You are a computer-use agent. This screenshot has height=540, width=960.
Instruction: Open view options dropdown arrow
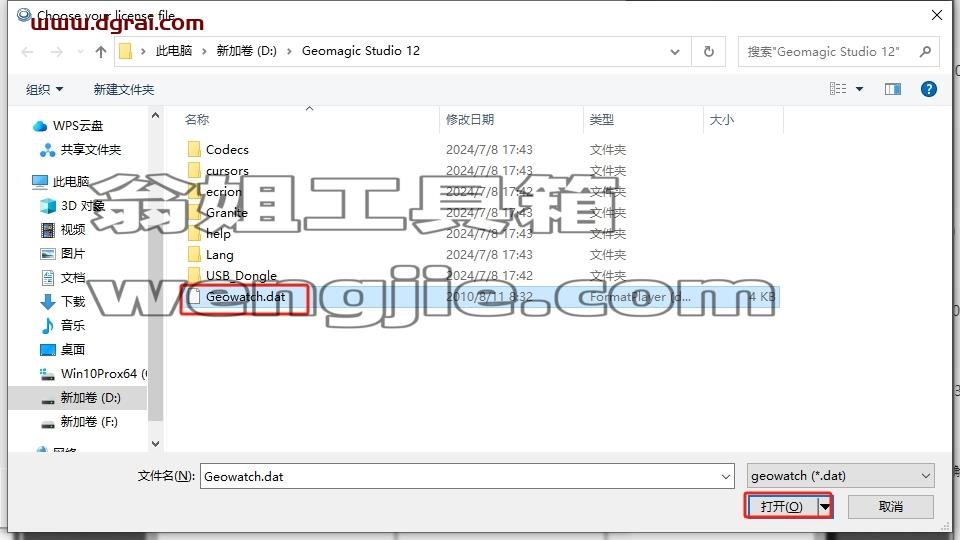point(859,89)
